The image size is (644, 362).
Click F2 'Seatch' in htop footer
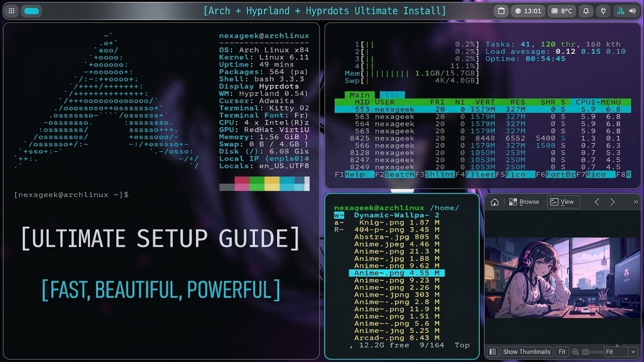394,174
